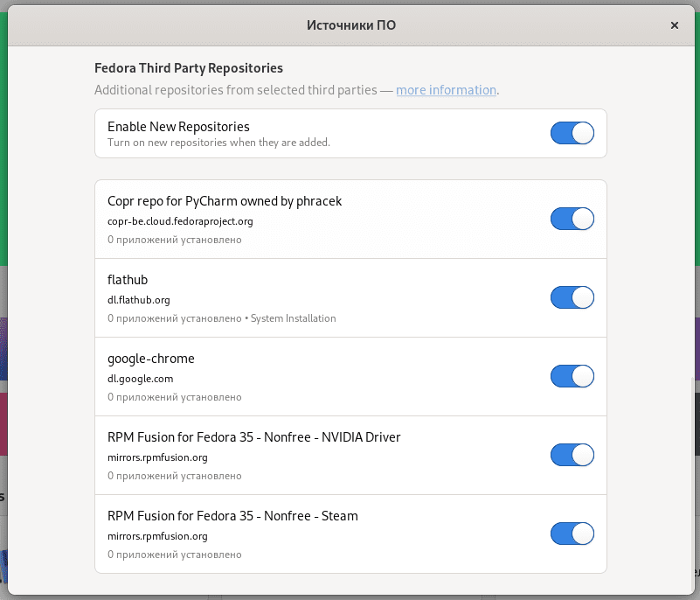Click the copr-be.cloud.fedoraproject.org address text
Viewport: 700px width, 600px height.
180,221
